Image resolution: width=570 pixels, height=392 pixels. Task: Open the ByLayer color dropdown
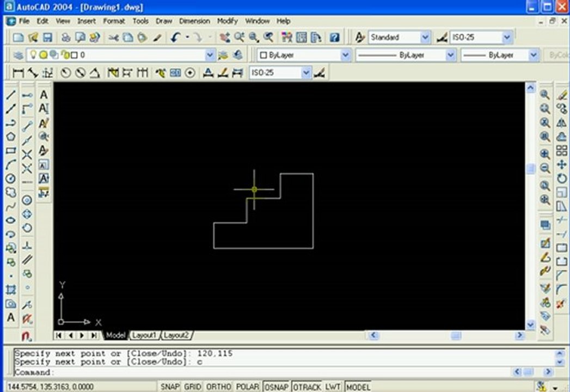click(345, 56)
